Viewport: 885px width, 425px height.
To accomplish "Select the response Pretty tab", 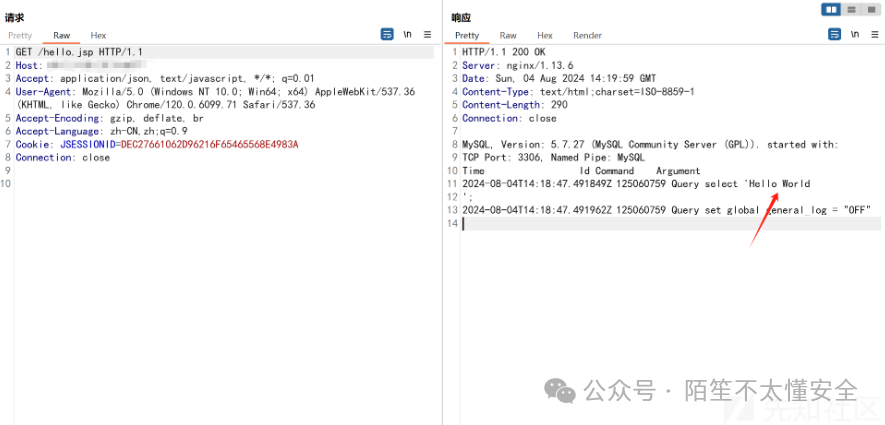I will pos(467,35).
